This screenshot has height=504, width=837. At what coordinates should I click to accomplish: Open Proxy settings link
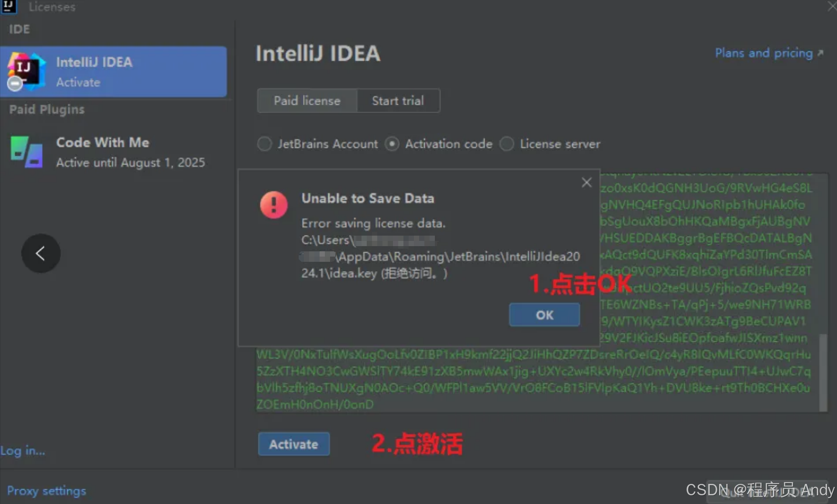pyautogui.click(x=46, y=491)
